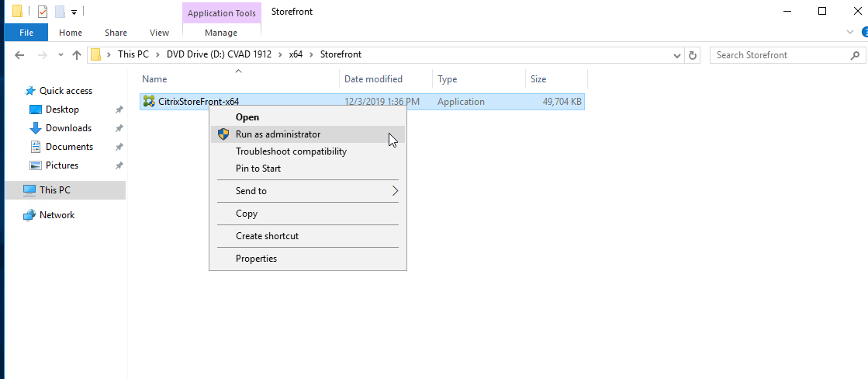The image size is (868, 379).
Task: Click the pin icon next to Pictures
Action: [119, 165]
